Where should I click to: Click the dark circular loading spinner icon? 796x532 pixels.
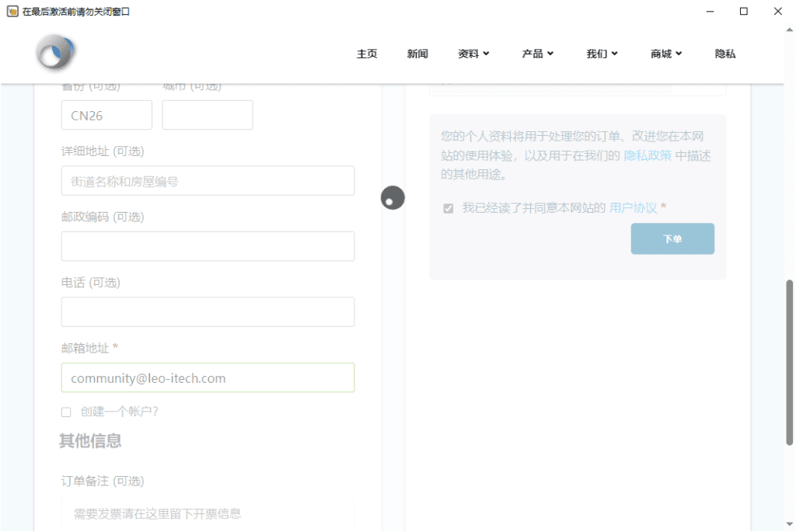[393, 198]
